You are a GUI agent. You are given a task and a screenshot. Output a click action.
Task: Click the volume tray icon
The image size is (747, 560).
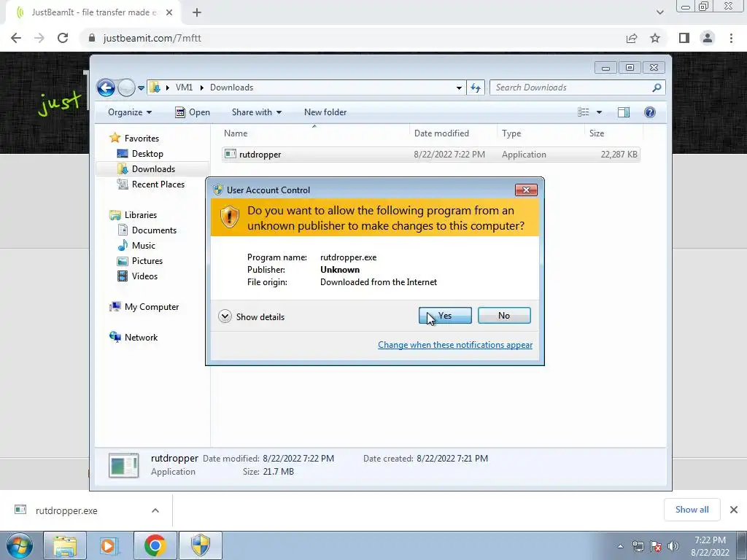point(673,546)
